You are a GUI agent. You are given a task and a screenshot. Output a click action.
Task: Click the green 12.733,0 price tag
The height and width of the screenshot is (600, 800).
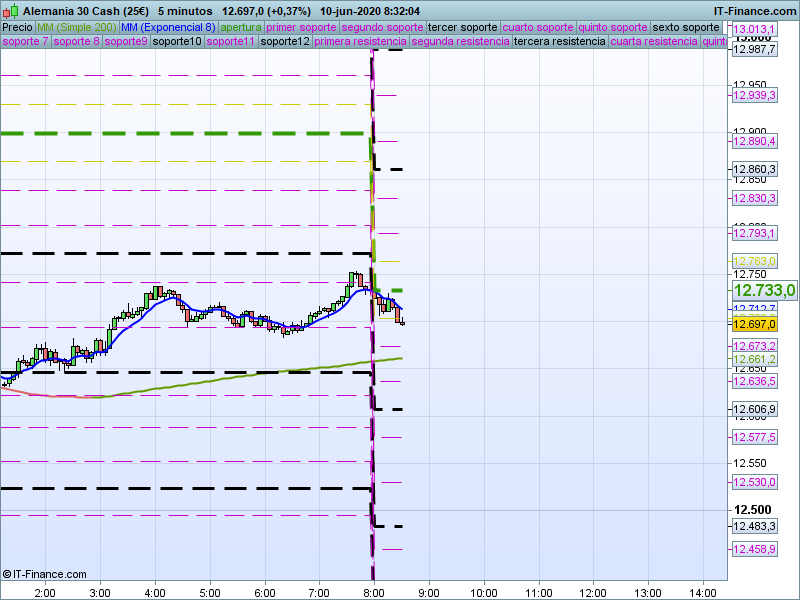(x=763, y=290)
